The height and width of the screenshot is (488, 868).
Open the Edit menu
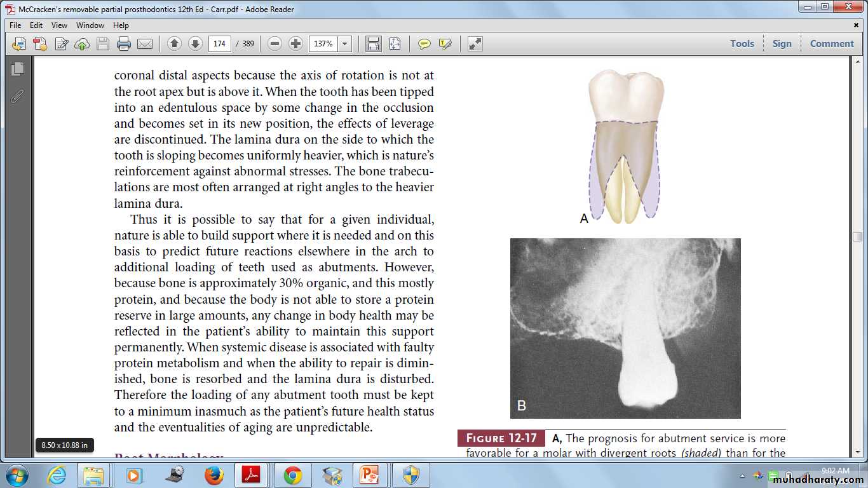36,25
